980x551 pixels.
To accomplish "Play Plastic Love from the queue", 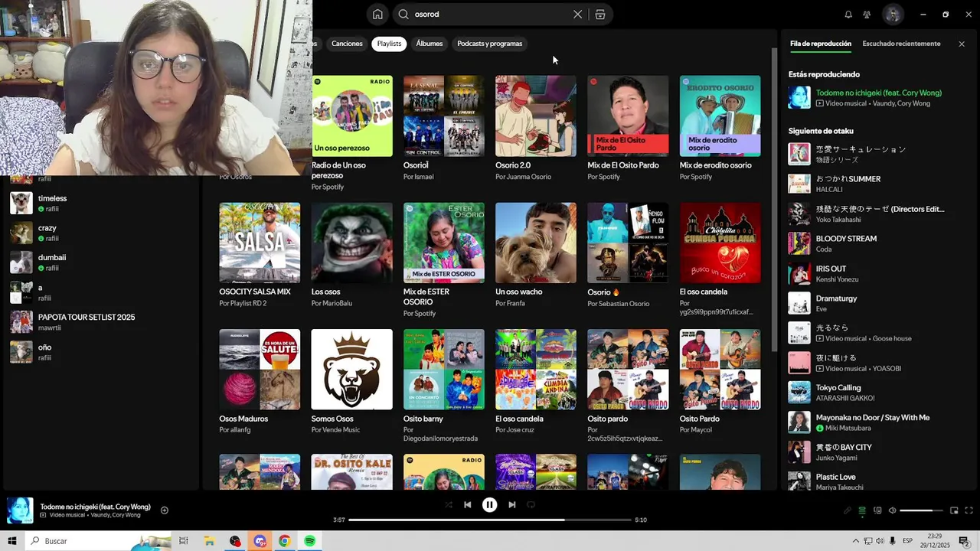I will (873, 481).
